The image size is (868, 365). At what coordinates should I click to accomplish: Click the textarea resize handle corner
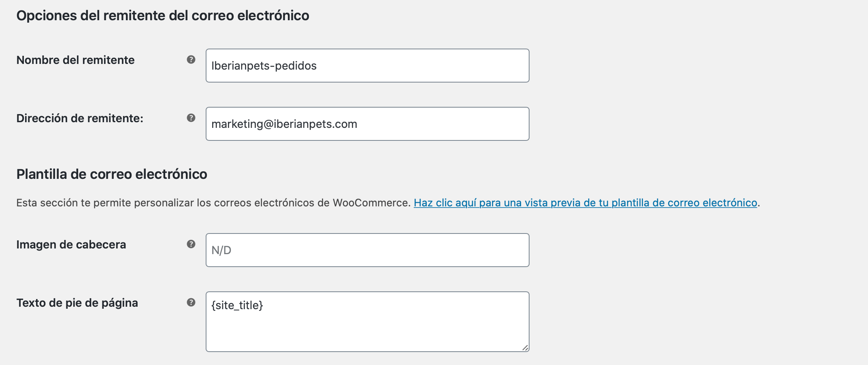click(x=525, y=348)
